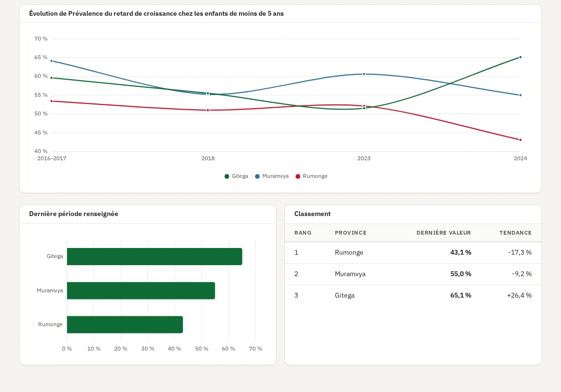The width and height of the screenshot is (561, 392).
Task: Click rank number 1 in the table
Action: click(296, 253)
